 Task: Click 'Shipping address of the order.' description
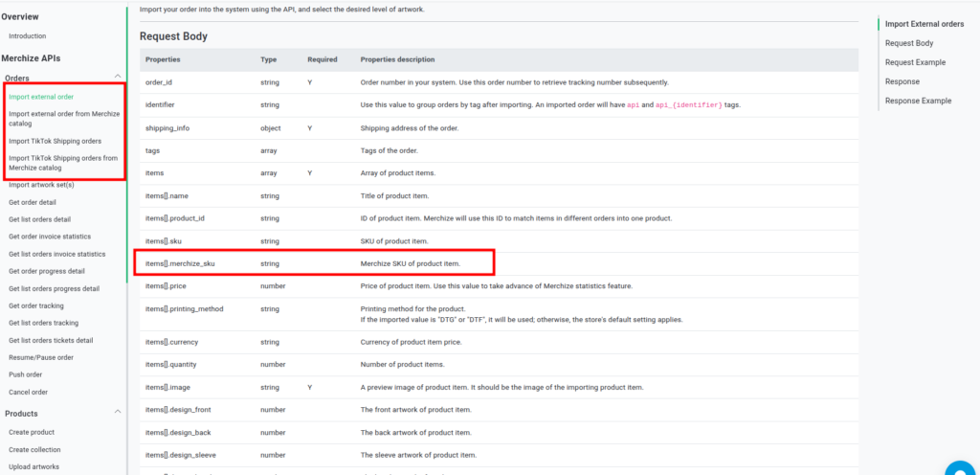tap(410, 128)
